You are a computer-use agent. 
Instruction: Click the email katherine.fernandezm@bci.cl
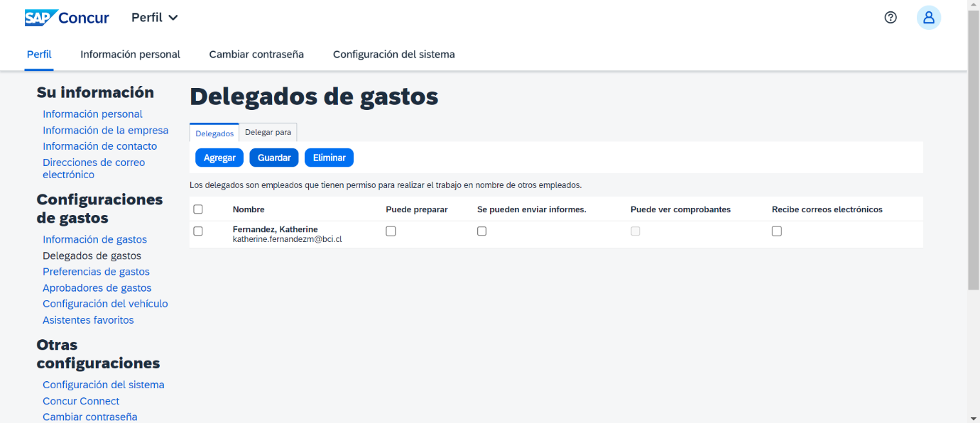(x=288, y=240)
